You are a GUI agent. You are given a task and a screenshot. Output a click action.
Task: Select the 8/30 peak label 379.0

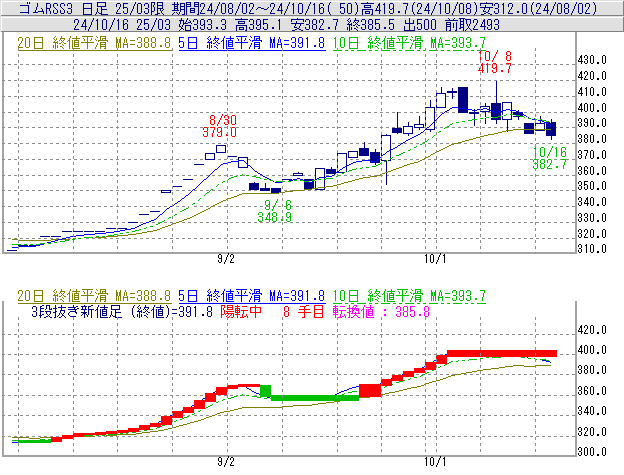[x=219, y=132]
